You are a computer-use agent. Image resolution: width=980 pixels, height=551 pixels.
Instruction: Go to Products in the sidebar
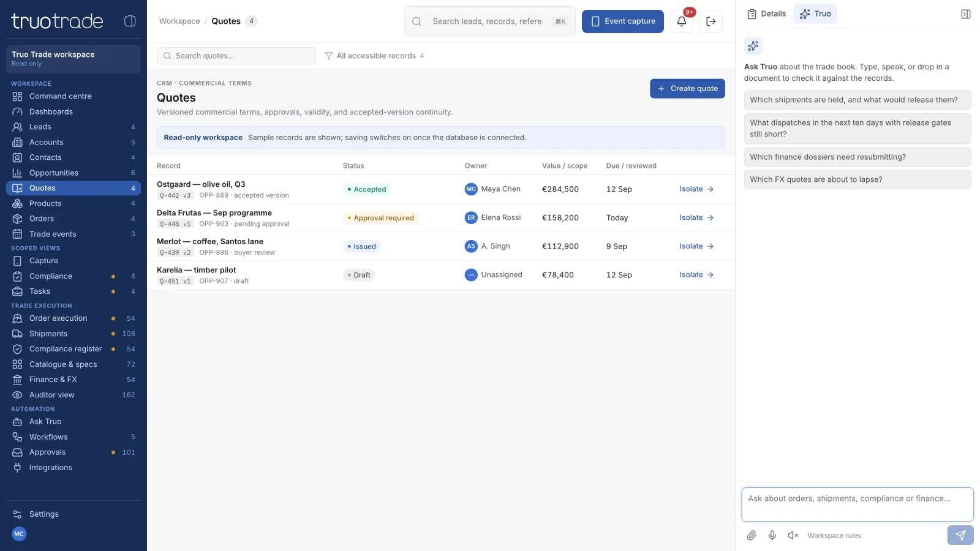(73, 203)
